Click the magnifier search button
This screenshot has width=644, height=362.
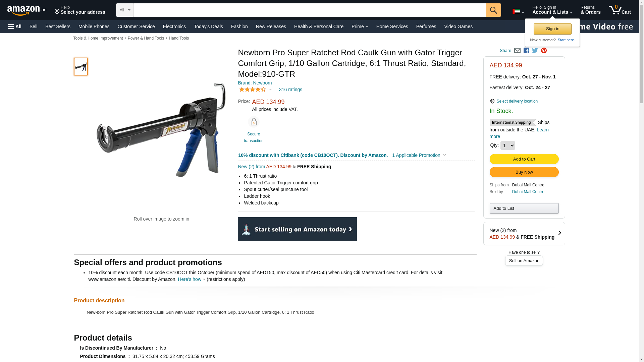click(x=493, y=10)
